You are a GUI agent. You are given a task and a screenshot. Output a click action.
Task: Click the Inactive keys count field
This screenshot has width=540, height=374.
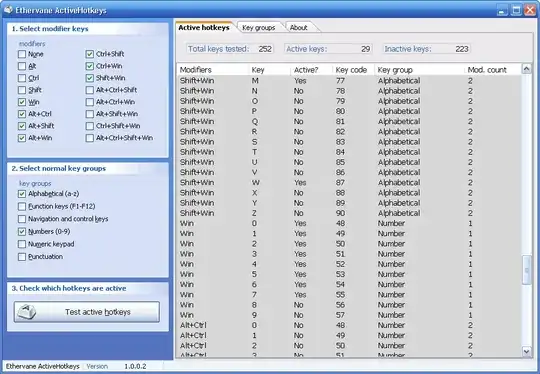click(427, 49)
